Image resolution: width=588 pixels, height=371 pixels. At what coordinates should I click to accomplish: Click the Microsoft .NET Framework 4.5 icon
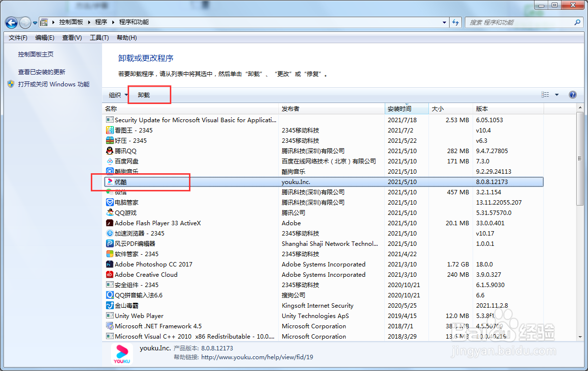pyautogui.click(x=109, y=326)
